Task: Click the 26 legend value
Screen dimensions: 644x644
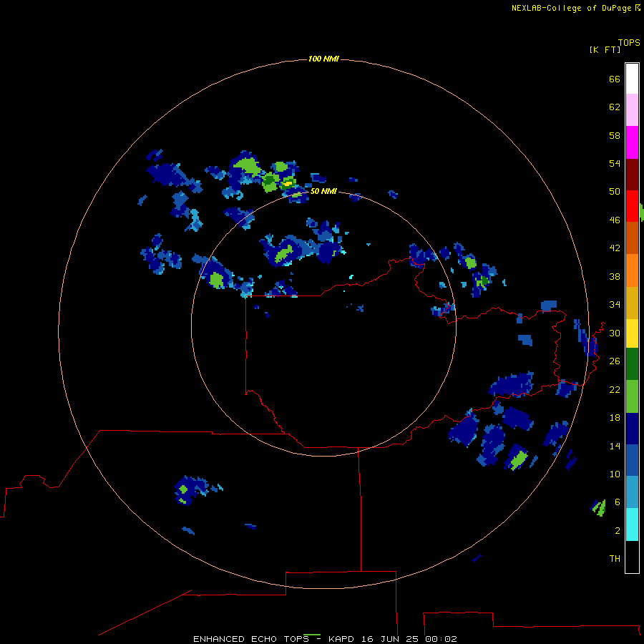Action: tap(615, 361)
